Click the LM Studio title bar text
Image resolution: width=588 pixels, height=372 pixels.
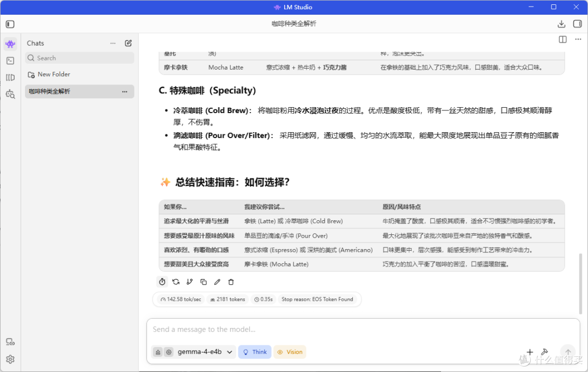tap(298, 7)
